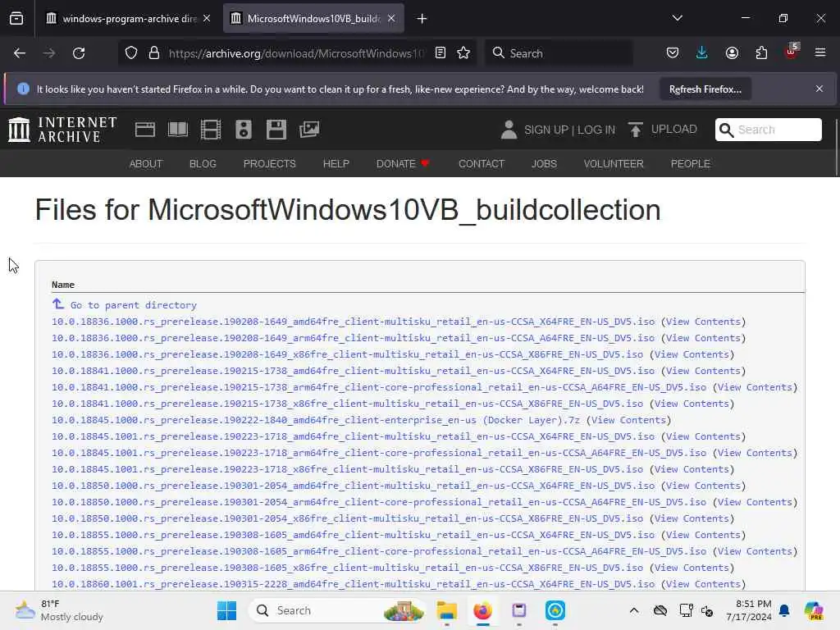Open the CONTACT menu item

tap(481, 164)
